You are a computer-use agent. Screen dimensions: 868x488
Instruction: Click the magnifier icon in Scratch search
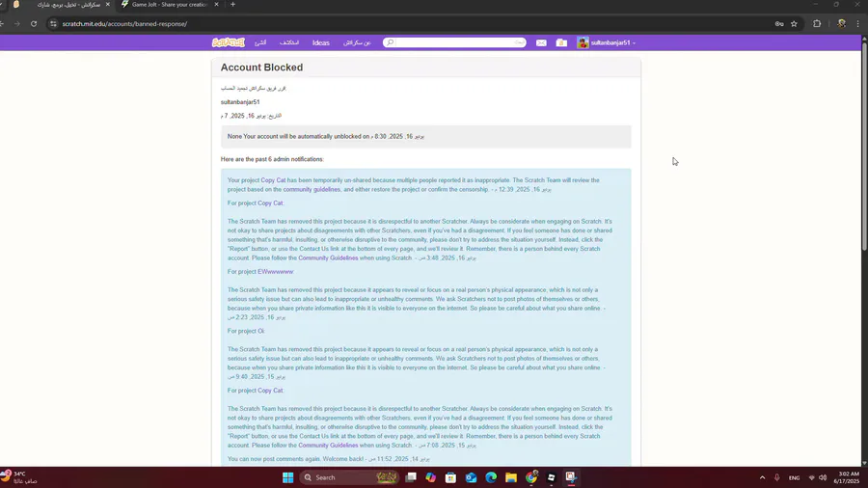click(x=390, y=42)
